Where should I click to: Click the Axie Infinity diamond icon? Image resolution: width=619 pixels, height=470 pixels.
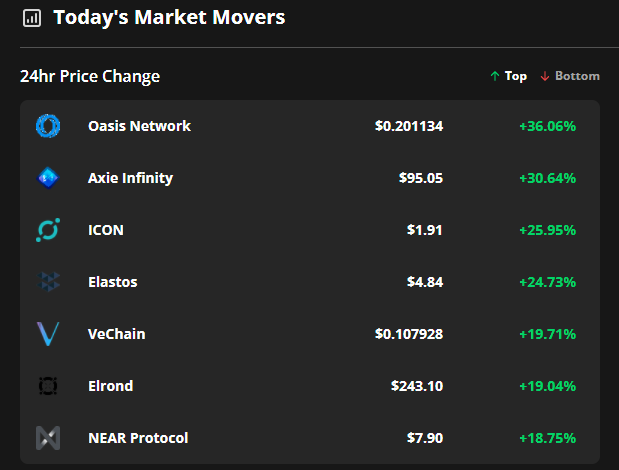coord(48,178)
